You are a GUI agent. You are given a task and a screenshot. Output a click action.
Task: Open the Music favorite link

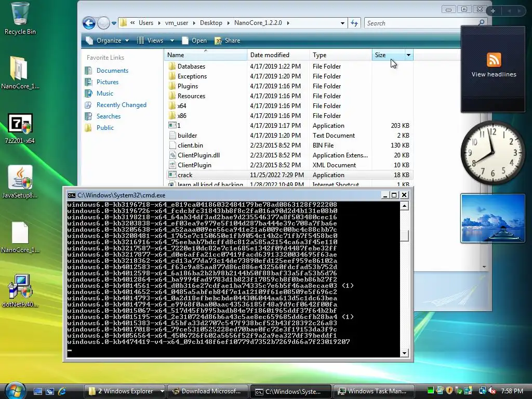tap(104, 94)
